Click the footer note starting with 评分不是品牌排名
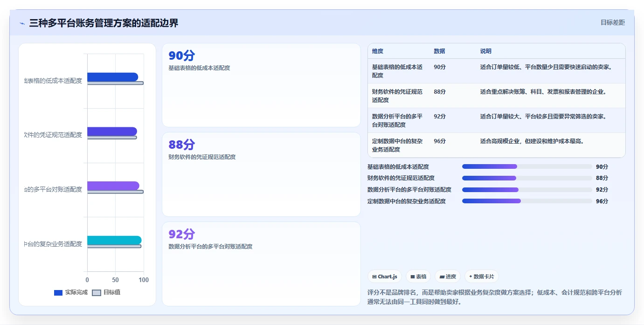The height and width of the screenshot is (325, 644). 495,297
